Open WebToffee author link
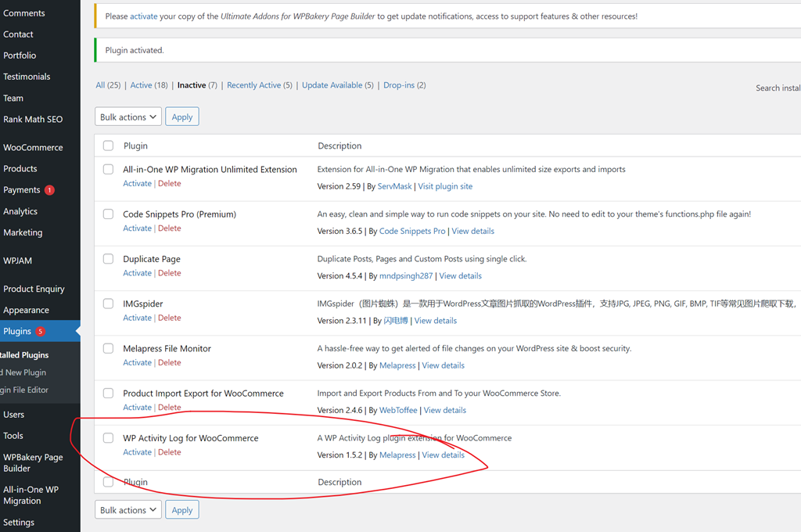The width and height of the screenshot is (801, 532). click(x=398, y=410)
